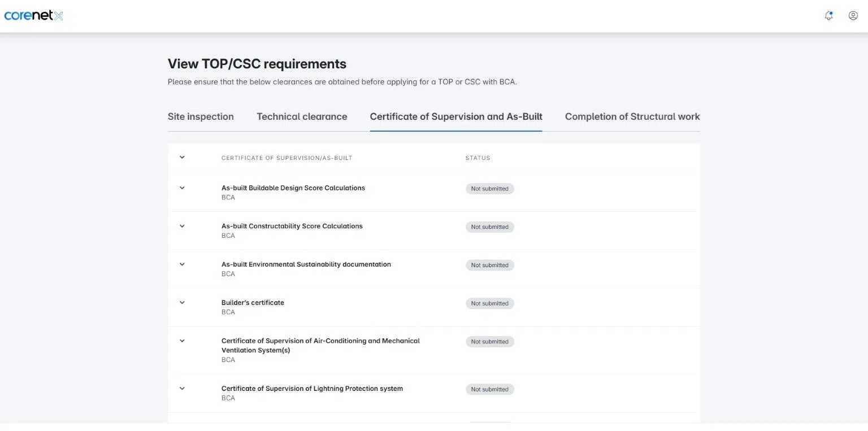This screenshot has height=431, width=868.
Task: Expand the As-built Environmental Sustainability documentation row
Action: click(x=182, y=264)
